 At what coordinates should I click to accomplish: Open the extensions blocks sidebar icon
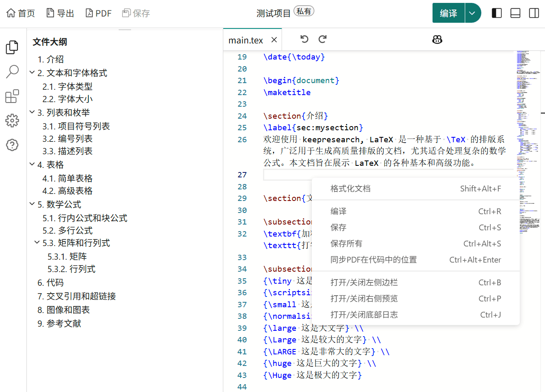(x=12, y=96)
